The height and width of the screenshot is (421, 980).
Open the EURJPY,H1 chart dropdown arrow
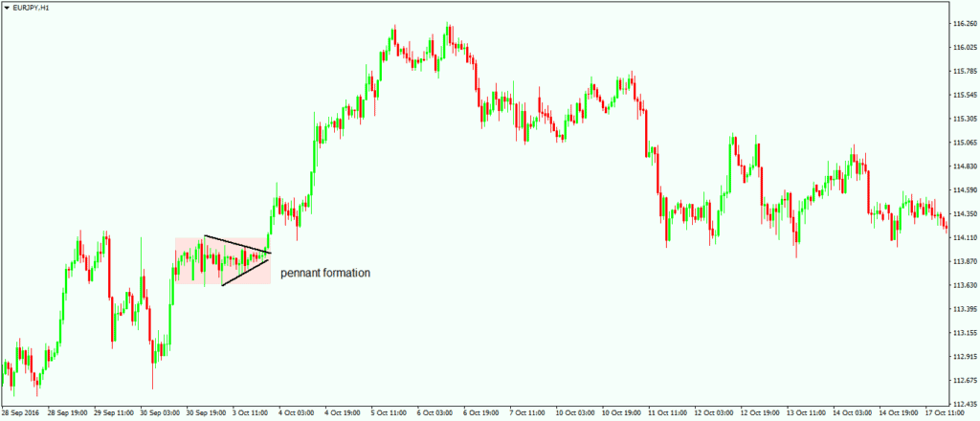[7, 7]
